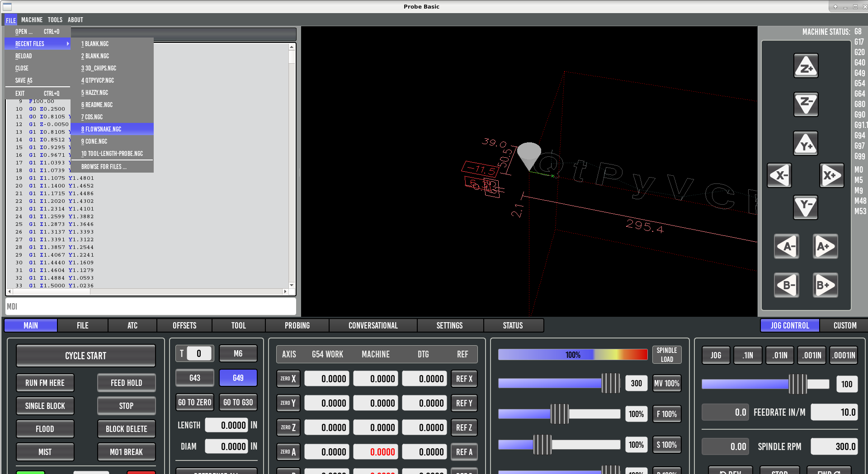Choose Save As in File menu
The width and height of the screenshot is (868, 474).
click(x=38, y=80)
